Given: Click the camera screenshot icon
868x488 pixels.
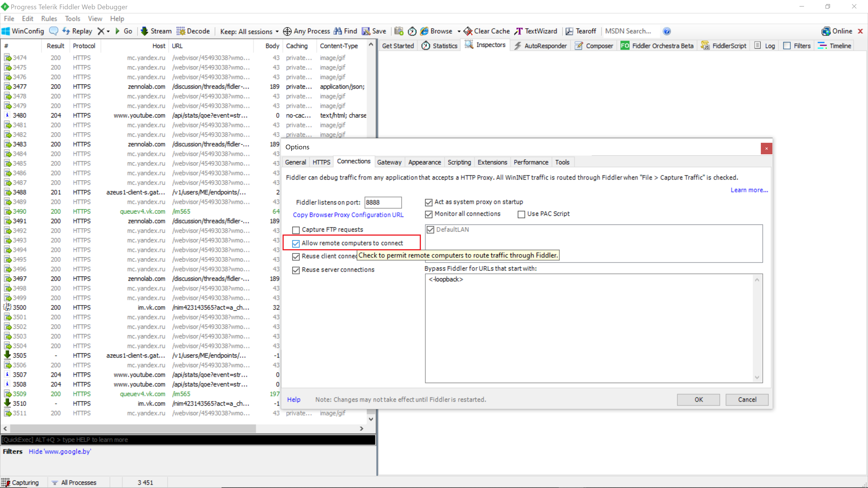Looking at the screenshot, I should [399, 31].
